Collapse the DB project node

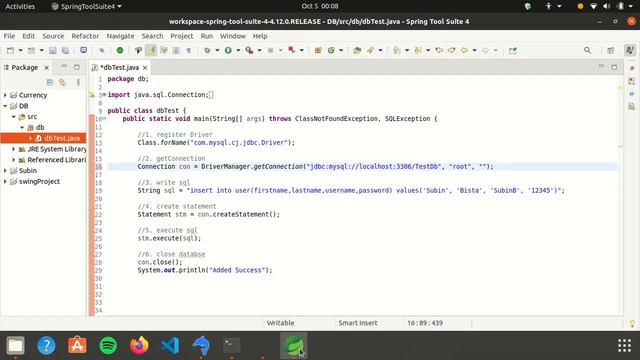[x=5, y=106]
